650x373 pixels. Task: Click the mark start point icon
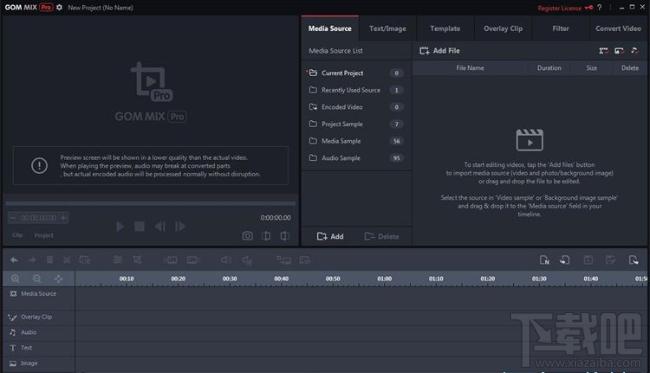[267, 236]
